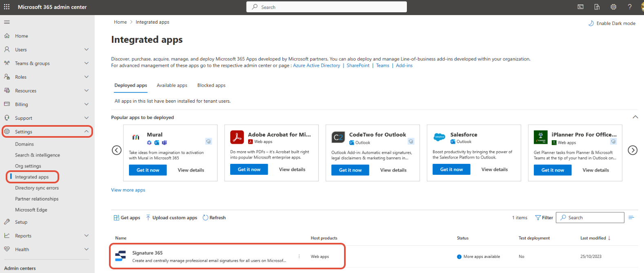Open Partner relationships
This screenshot has width=644, height=273.
coord(37,199)
